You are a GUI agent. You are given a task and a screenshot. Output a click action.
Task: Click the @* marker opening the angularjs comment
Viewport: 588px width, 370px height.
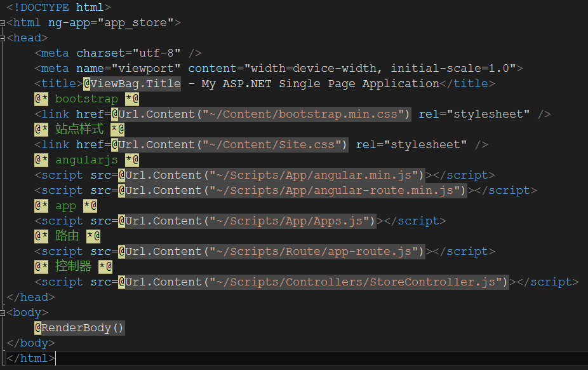41,160
